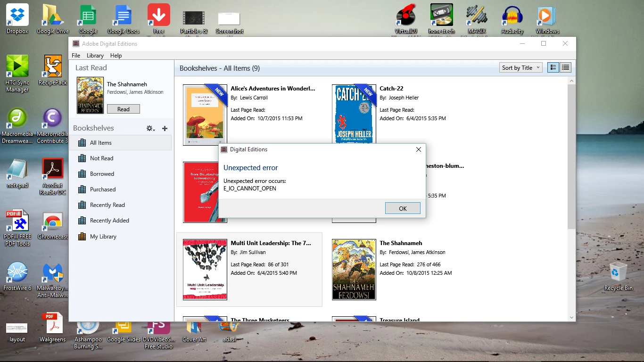Click the Shahnameh cover in Last Read
Screen dimensions: 644x362
[x=90, y=96]
